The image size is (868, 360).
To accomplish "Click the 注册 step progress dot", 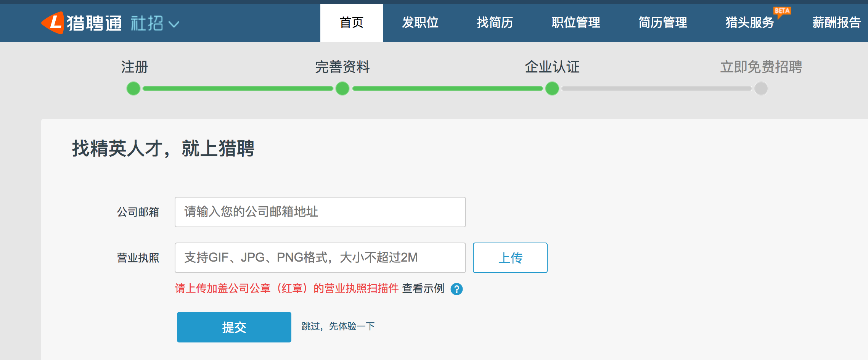I will (x=133, y=88).
